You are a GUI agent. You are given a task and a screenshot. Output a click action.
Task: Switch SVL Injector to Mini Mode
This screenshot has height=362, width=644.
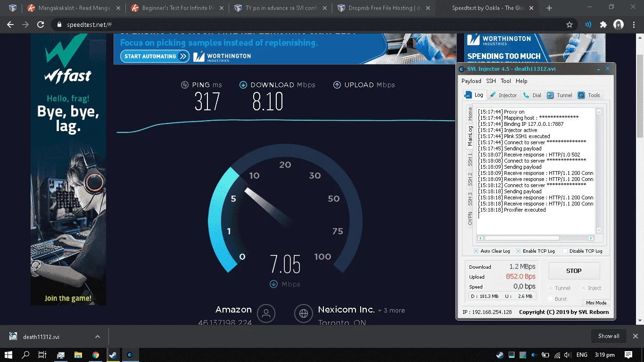click(596, 303)
